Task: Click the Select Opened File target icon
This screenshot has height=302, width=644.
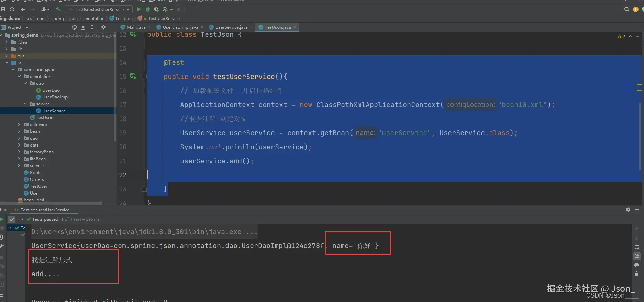Action: click(x=74, y=27)
